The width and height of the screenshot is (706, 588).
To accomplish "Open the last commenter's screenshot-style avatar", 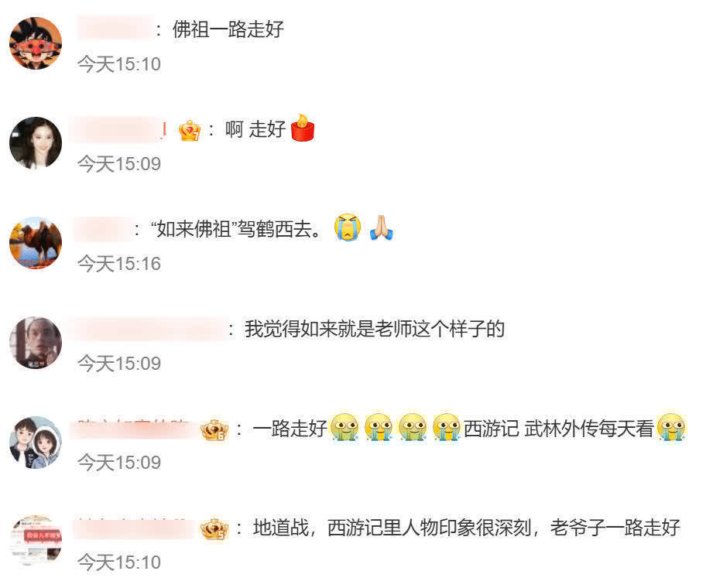I will [36, 542].
